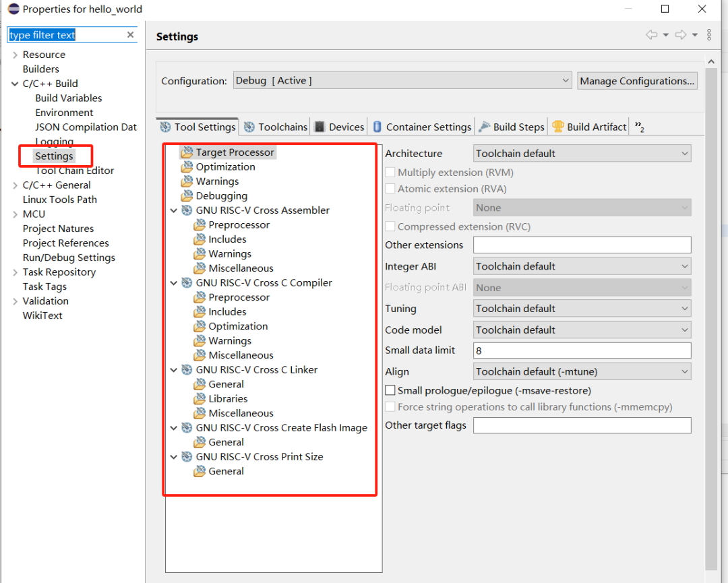
Task: Toggle Atomic extension (RVA) checkbox
Action: click(390, 189)
